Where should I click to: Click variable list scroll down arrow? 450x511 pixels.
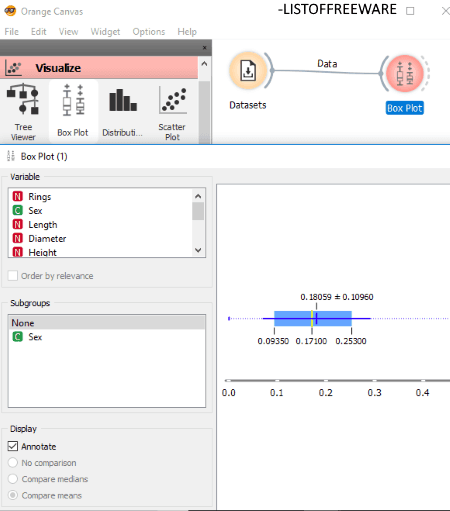point(198,250)
